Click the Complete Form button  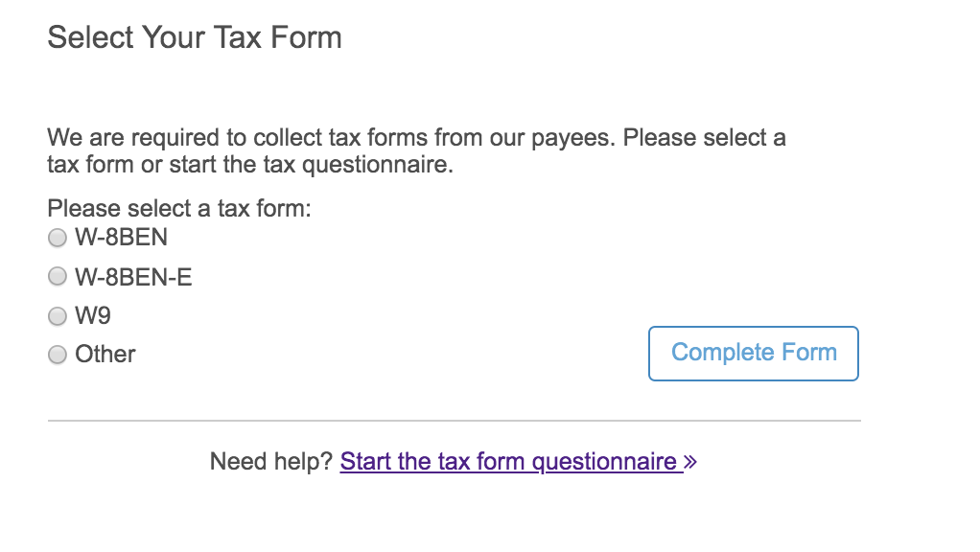pyautogui.click(x=753, y=353)
